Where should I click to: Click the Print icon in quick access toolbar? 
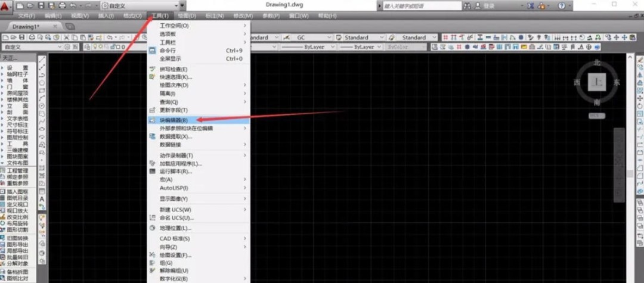pyautogui.click(x=61, y=5)
